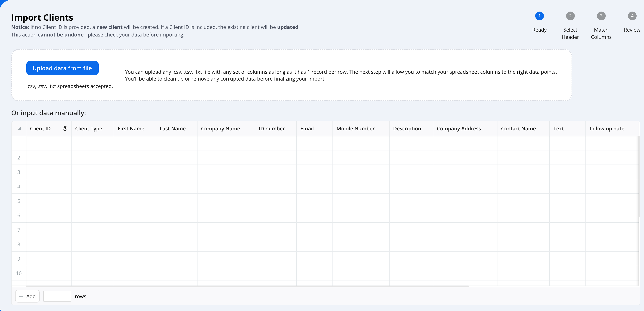Select row number 9 header
Image resolution: width=644 pixels, height=311 pixels.
point(19,259)
